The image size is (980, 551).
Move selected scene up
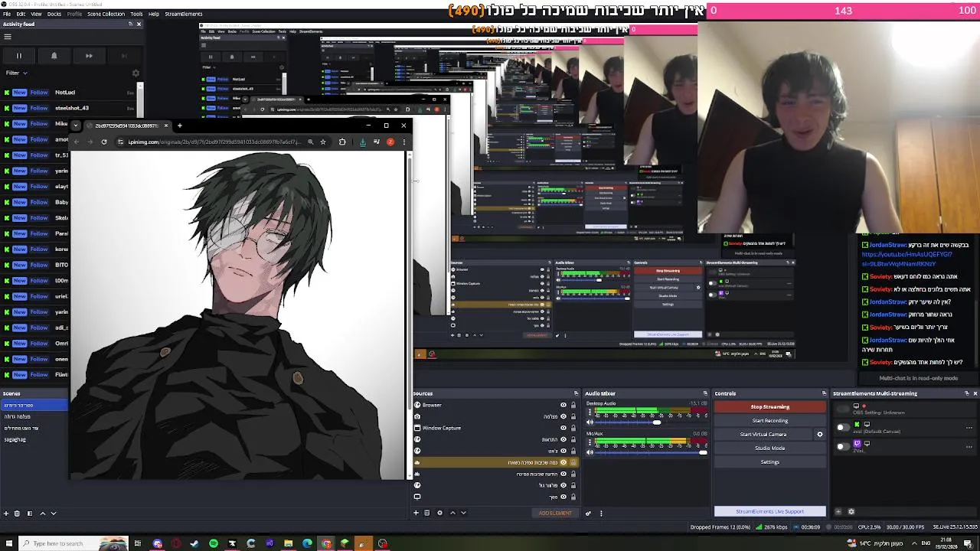pos(42,514)
